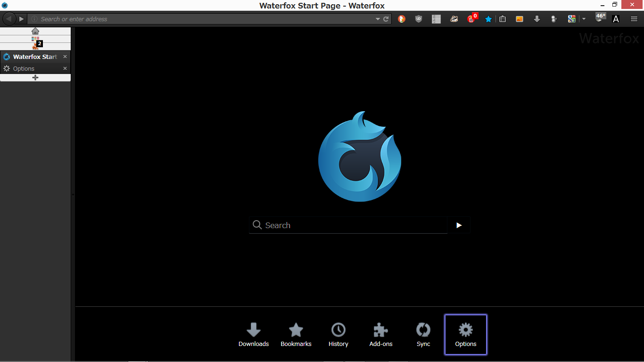Add a new tab with the plus button
This screenshot has width=644, height=362.
35,78
